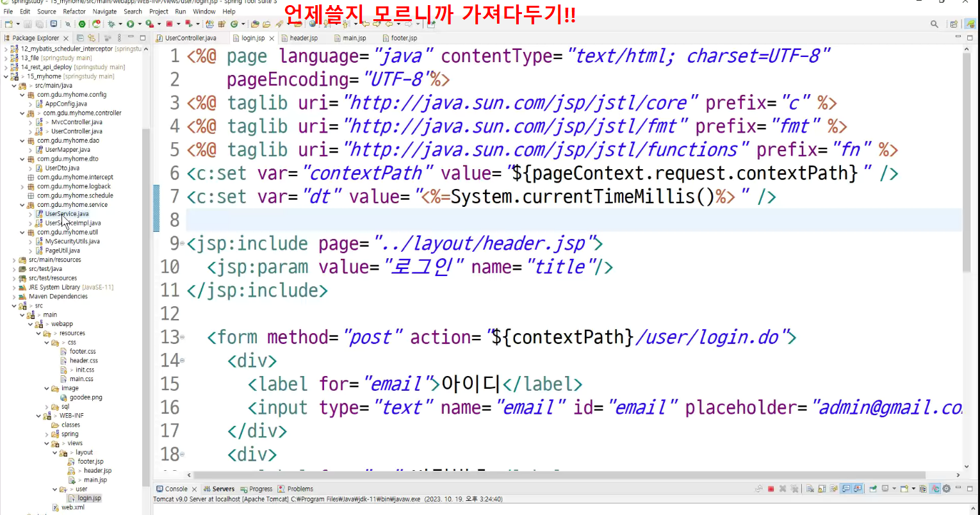This screenshot has width=980, height=515.
Task: Select goodee.png in image folder
Action: [85, 397]
